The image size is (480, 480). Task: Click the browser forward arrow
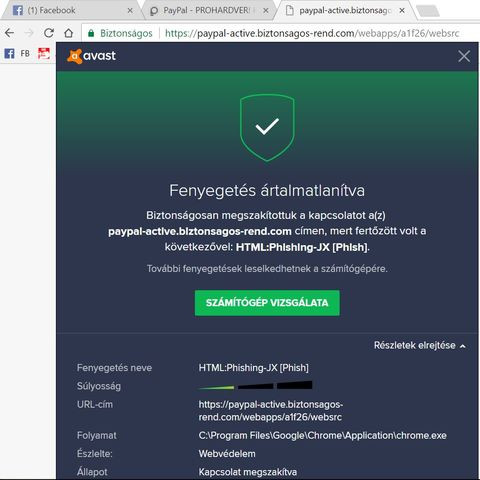[29, 33]
